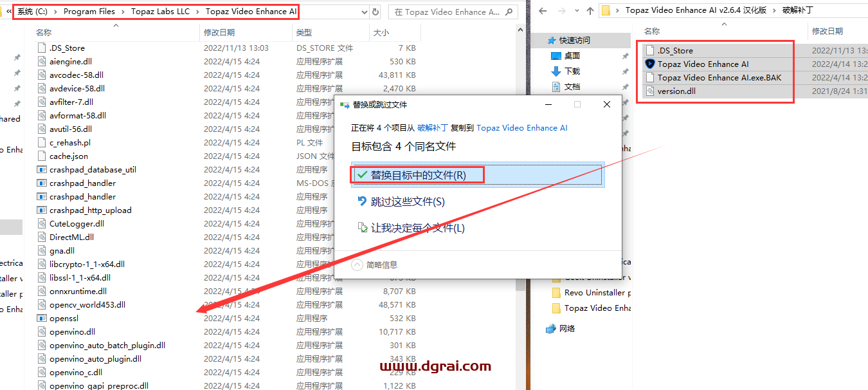Select the .DS_Store file in left window
868x390 pixels.
pyautogui.click(x=67, y=48)
